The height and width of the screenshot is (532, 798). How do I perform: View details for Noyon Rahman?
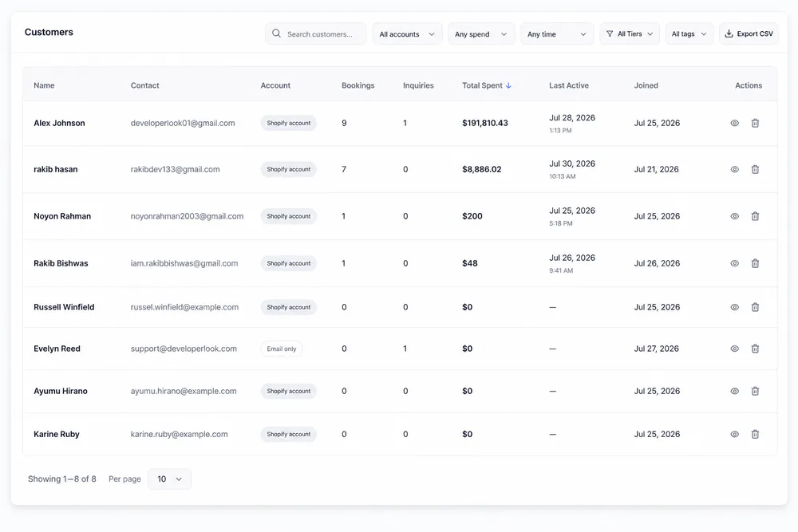pyautogui.click(x=734, y=216)
